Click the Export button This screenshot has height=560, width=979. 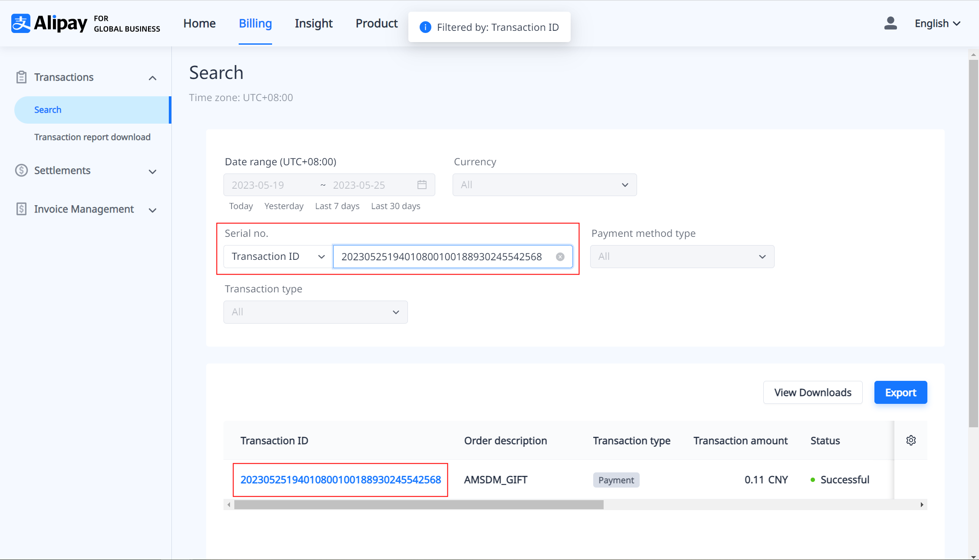tap(900, 393)
